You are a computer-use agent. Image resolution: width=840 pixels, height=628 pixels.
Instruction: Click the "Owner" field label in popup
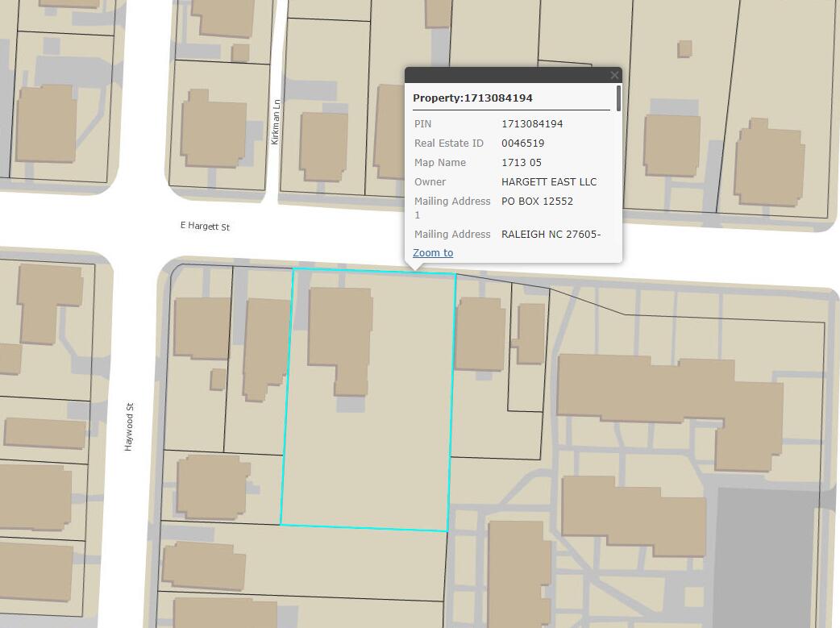tap(430, 182)
